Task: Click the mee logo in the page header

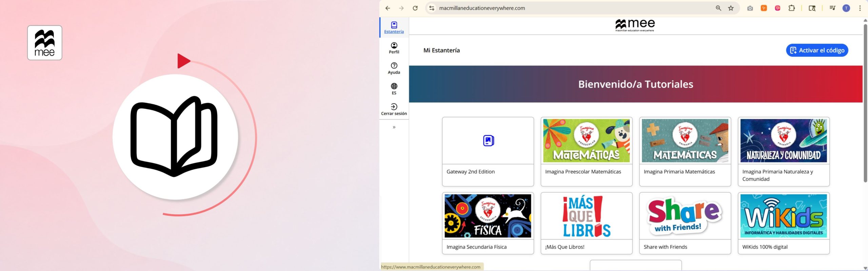Action: [x=635, y=25]
